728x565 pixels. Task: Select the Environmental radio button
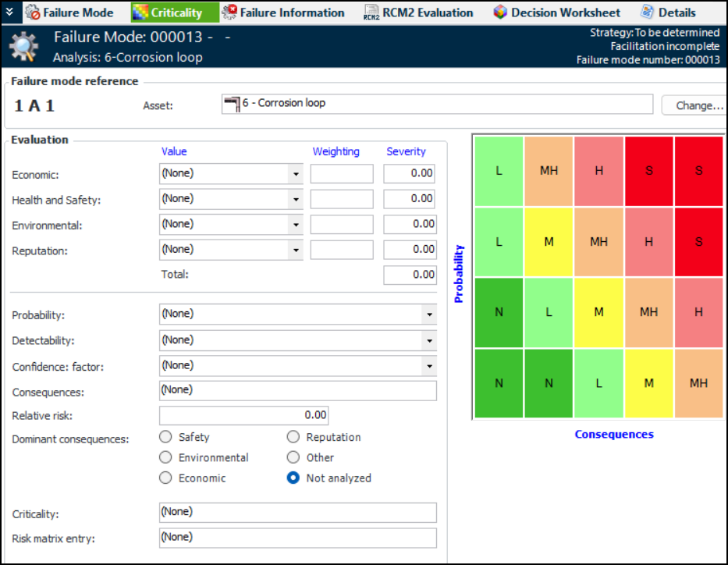coord(165,457)
